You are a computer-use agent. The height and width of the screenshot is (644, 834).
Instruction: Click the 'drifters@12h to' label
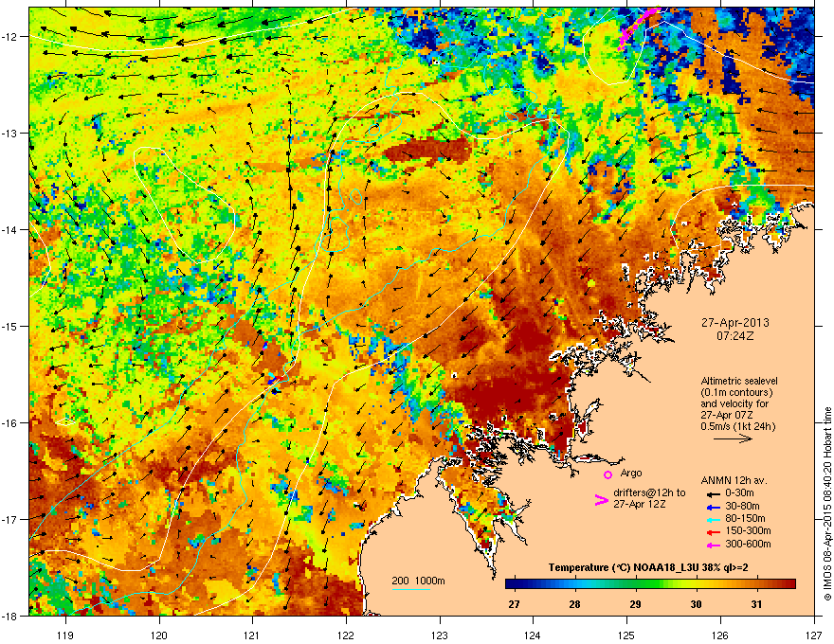[649, 492]
